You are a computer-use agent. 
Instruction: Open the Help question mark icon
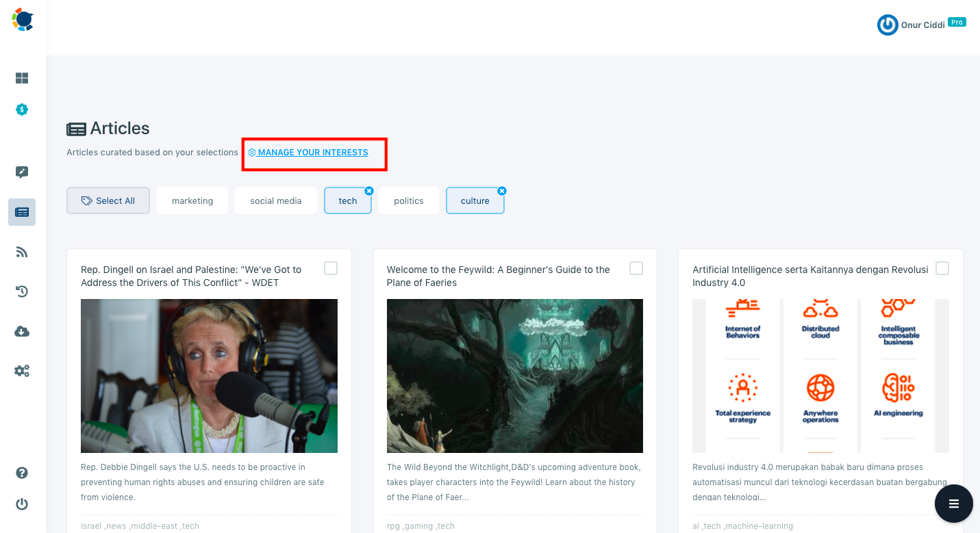tap(21, 473)
